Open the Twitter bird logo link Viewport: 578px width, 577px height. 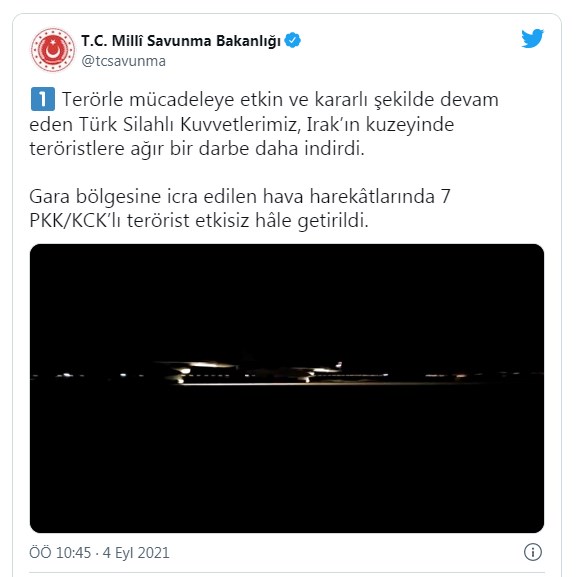click(532, 38)
